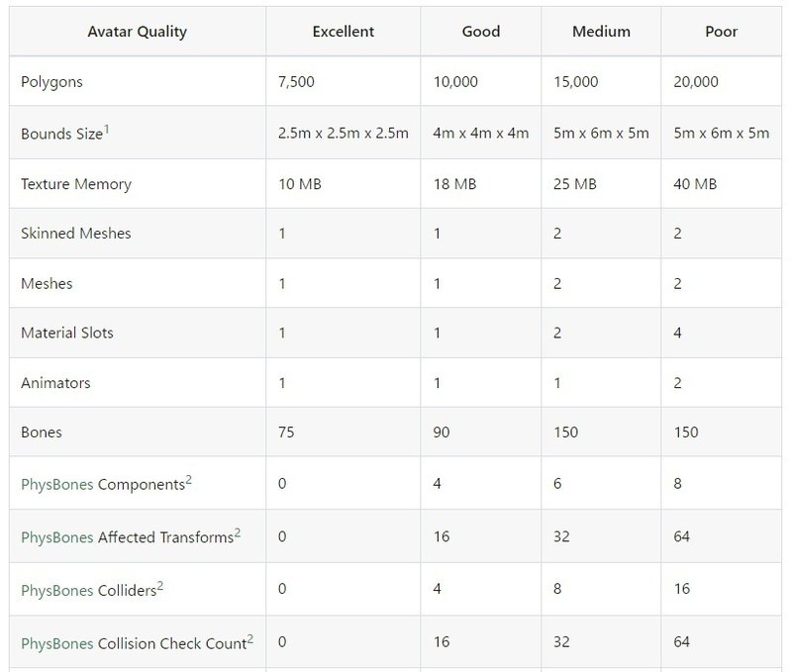Select footnote 2 after PhysBones Colliders
This screenshot has height=672, width=792.
coord(160,586)
